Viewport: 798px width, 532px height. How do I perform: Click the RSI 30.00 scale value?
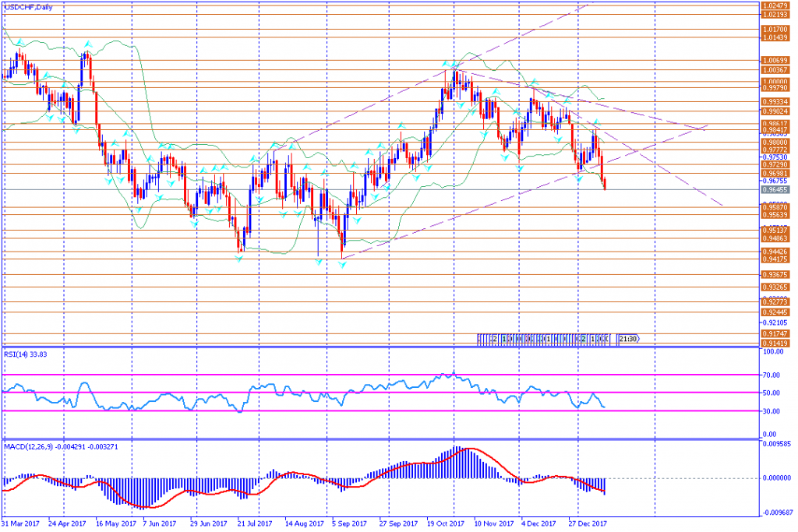772,412
